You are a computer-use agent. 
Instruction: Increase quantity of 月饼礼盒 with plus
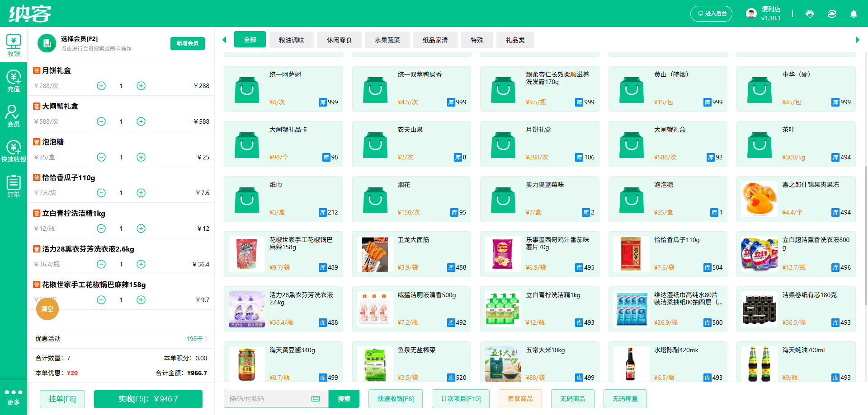(x=141, y=86)
